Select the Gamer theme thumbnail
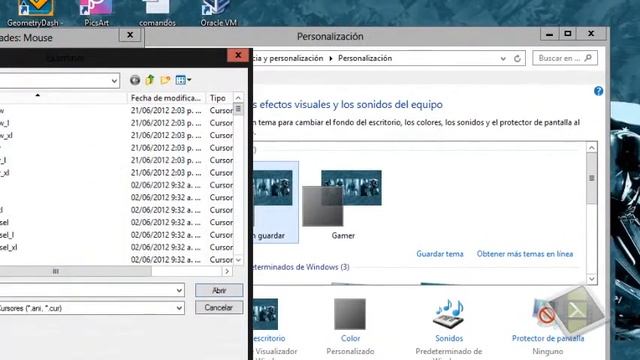This screenshot has width=640, height=360. tap(342, 198)
